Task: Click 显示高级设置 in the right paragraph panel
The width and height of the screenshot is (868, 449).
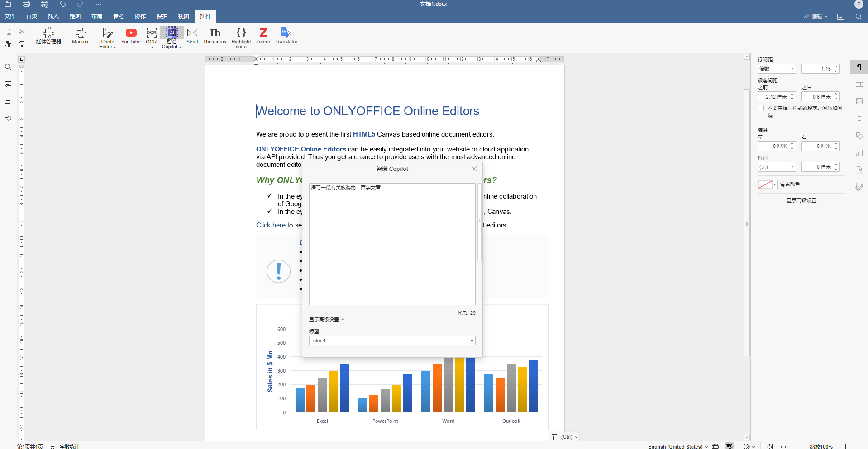Action: click(x=801, y=200)
